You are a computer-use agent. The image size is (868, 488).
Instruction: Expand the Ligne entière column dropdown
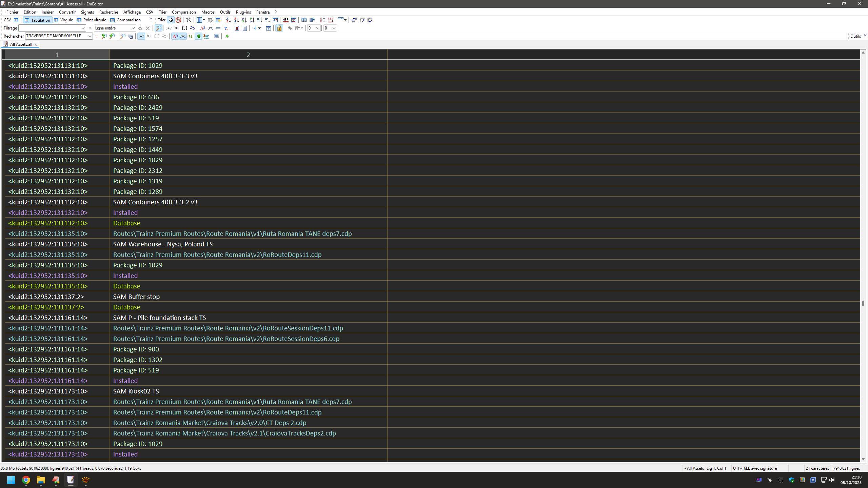[x=133, y=28]
